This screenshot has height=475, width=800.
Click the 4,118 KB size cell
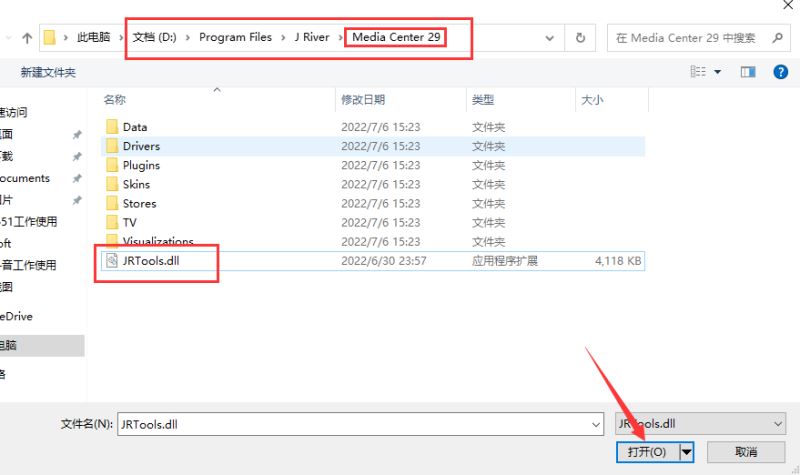(x=618, y=261)
